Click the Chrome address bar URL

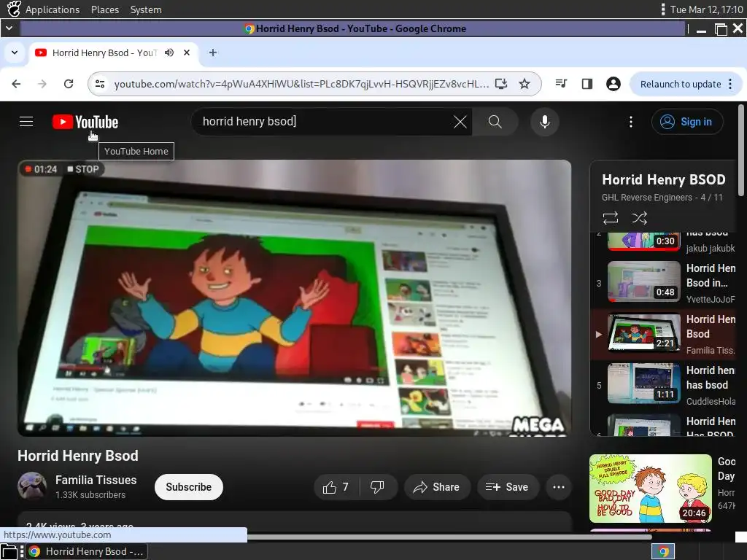301,84
